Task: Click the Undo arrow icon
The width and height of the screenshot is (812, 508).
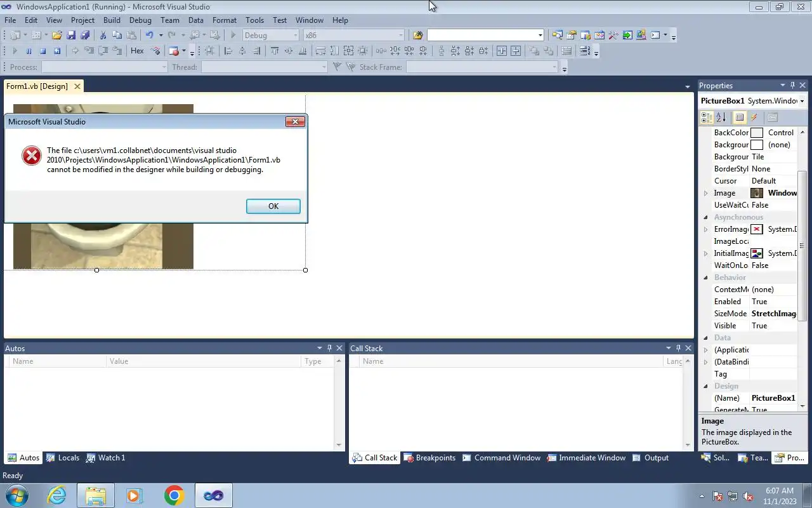Action: point(149,35)
